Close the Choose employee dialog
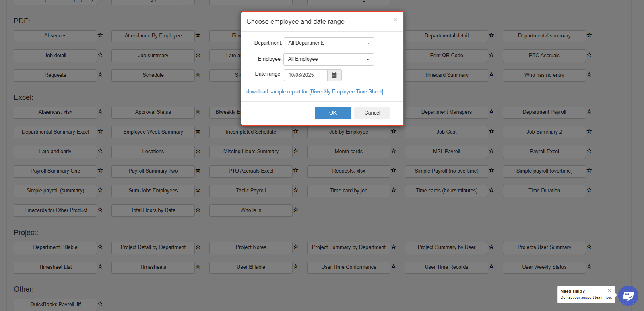Viewport: 644px width, 311px height. [395, 20]
